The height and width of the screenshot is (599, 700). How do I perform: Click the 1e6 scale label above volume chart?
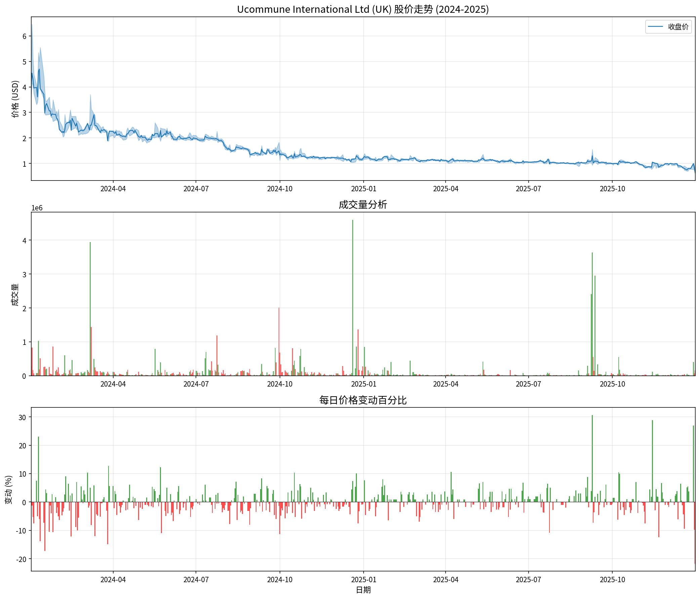click(37, 208)
